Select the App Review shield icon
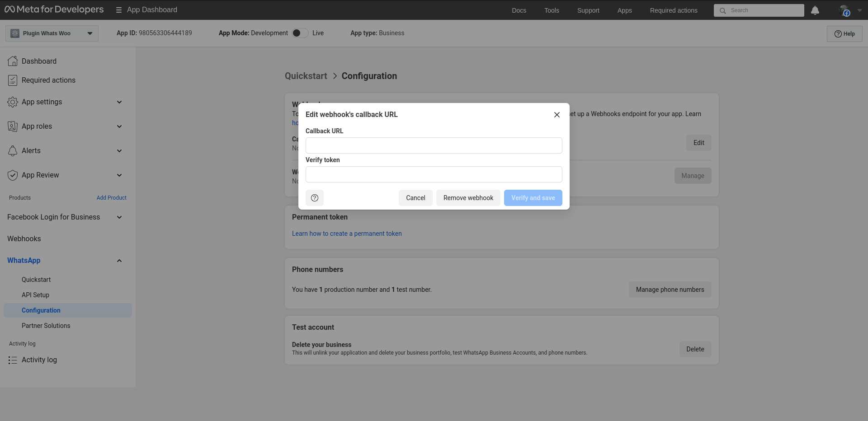Viewport: 868px width, 421px height. (13, 175)
